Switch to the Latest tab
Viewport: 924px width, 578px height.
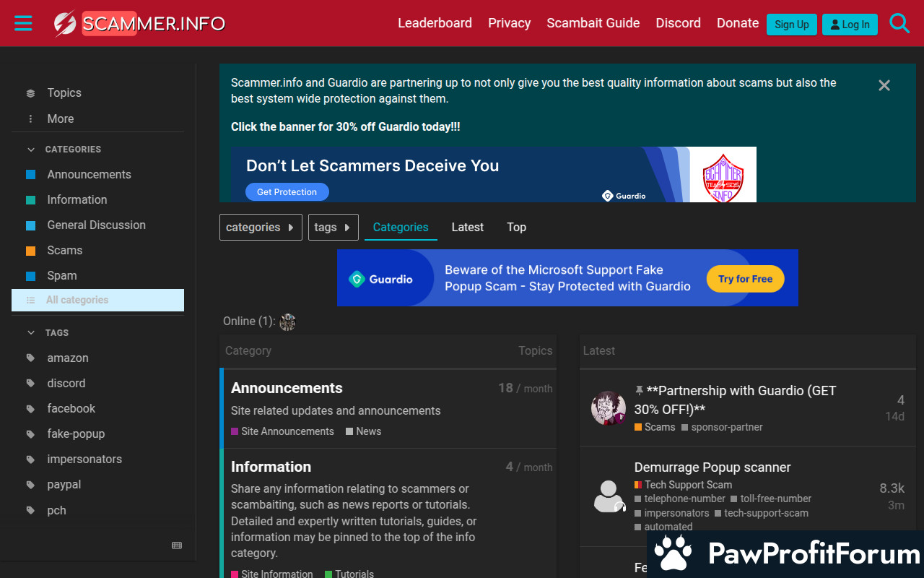click(x=468, y=227)
